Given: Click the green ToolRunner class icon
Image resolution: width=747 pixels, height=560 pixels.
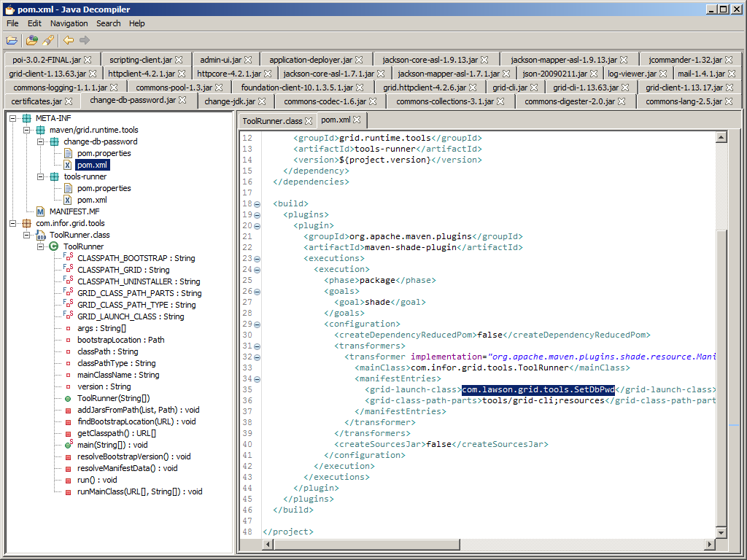Looking at the screenshot, I should [54, 246].
